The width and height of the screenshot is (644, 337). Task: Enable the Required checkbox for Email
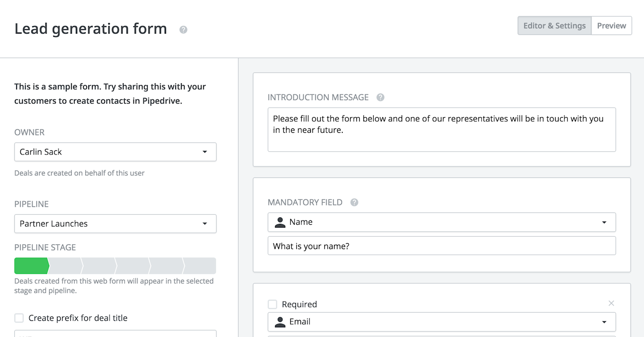point(273,304)
